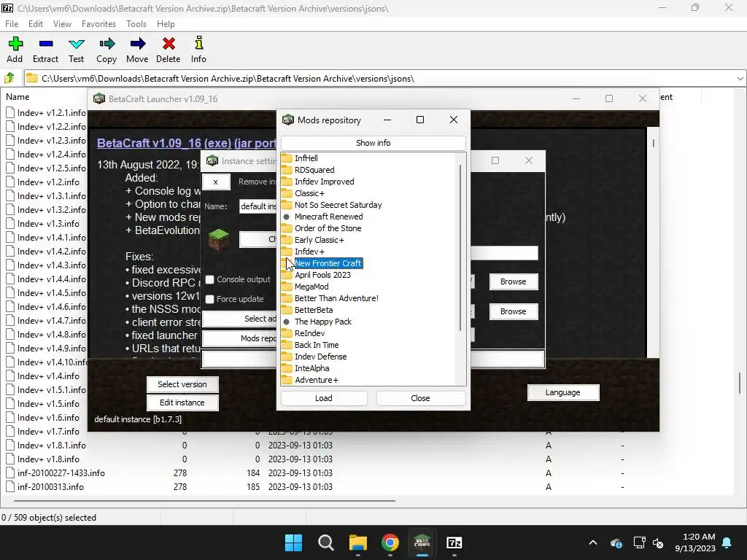
Task: Open Windows Start menu
Action: (293, 542)
